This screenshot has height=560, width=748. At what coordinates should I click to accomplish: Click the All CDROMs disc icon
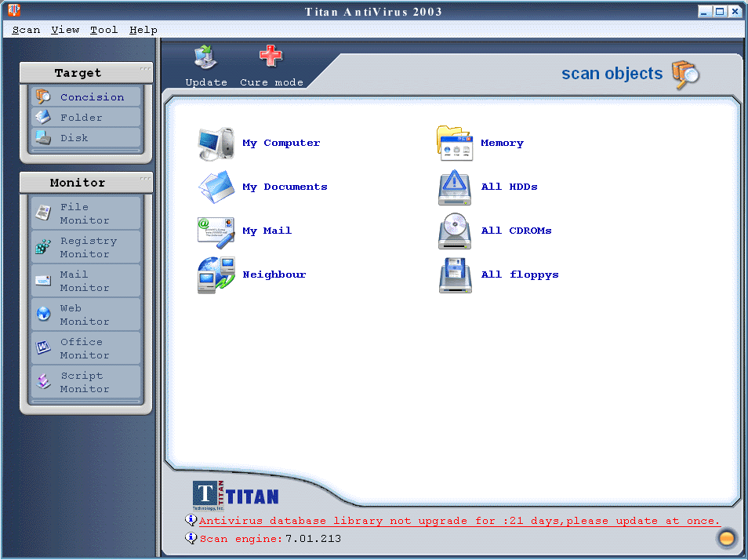455,231
